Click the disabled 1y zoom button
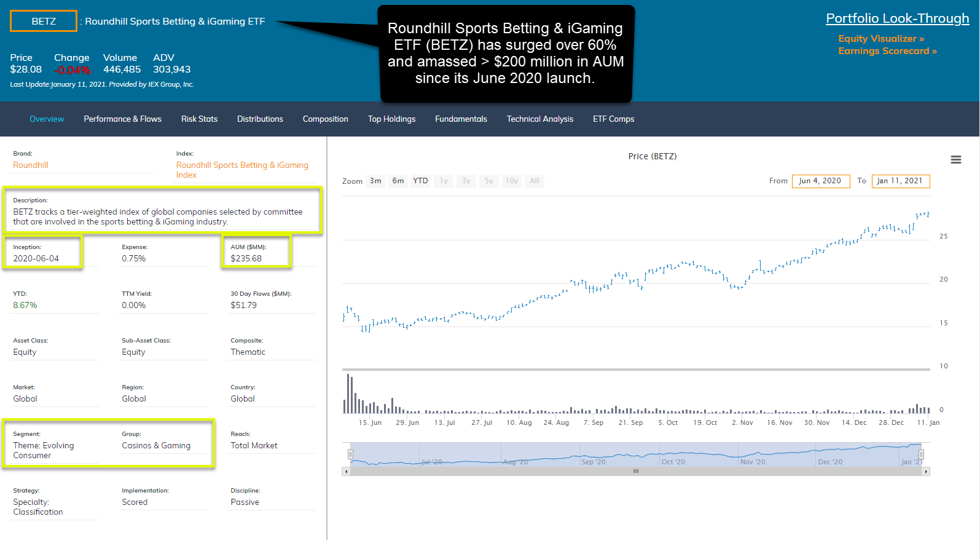 [x=444, y=181]
